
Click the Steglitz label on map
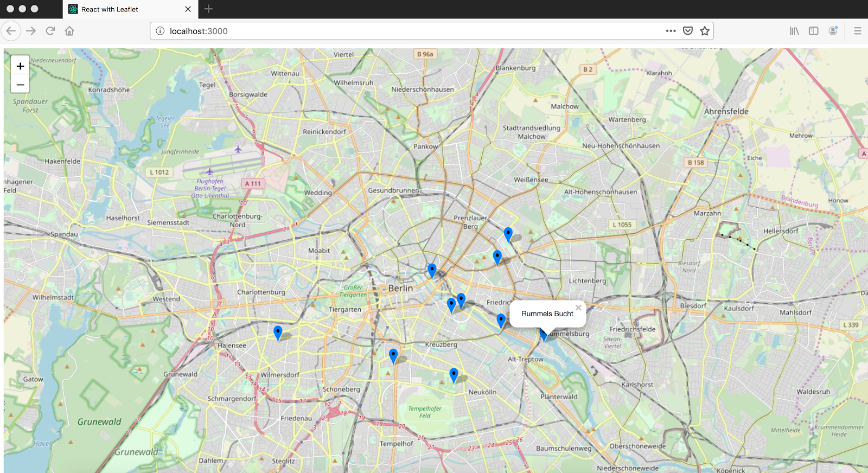tap(284, 461)
